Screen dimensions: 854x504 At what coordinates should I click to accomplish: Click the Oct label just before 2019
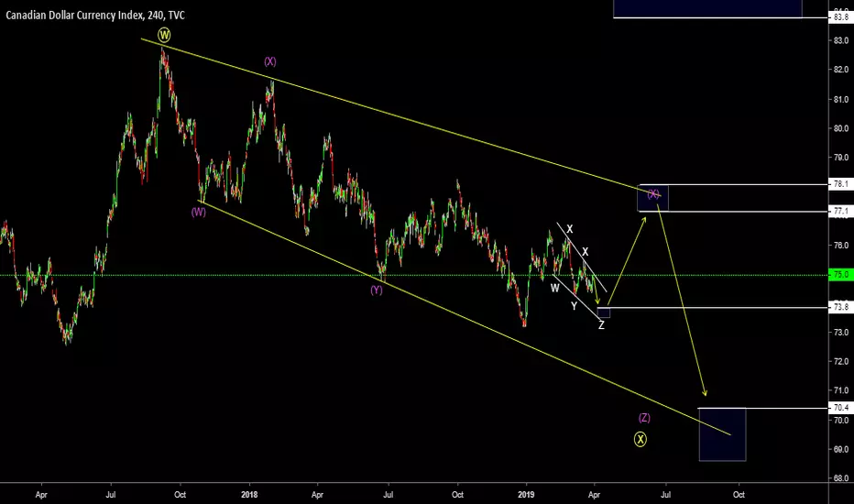pos(457,495)
